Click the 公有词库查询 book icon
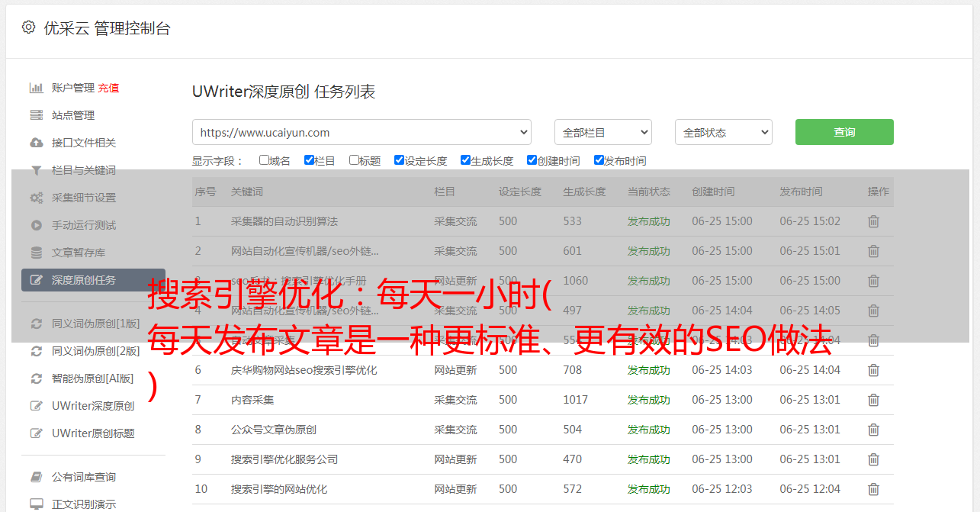 (x=36, y=477)
